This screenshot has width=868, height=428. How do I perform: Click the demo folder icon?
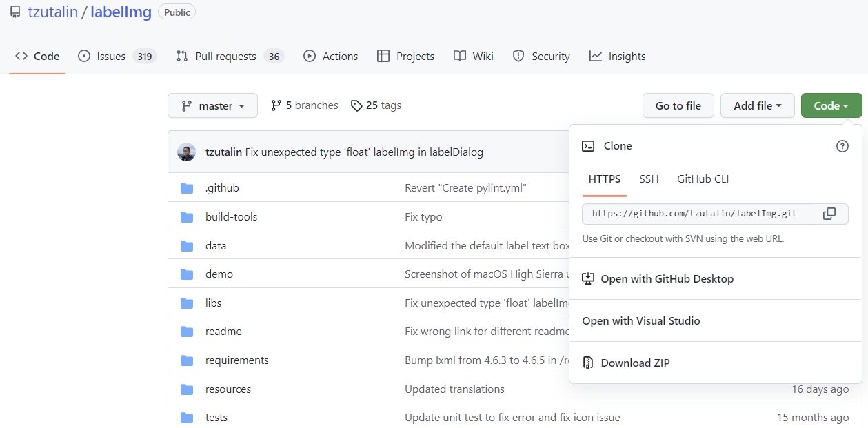pos(187,274)
